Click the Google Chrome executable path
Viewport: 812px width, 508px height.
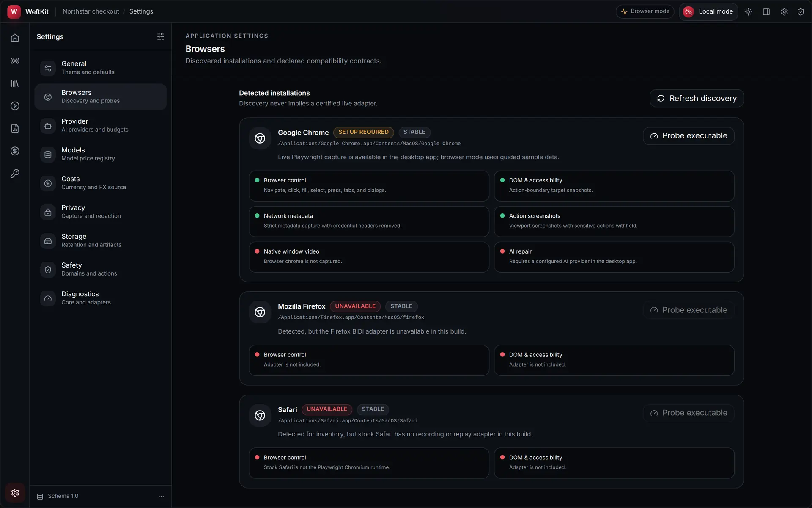tap(369, 144)
